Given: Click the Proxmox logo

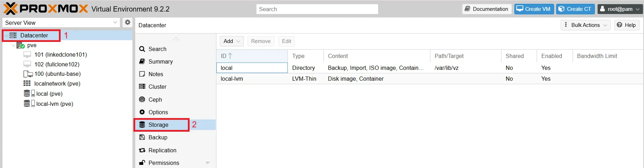Looking at the screenshot, I should point(46,9).
